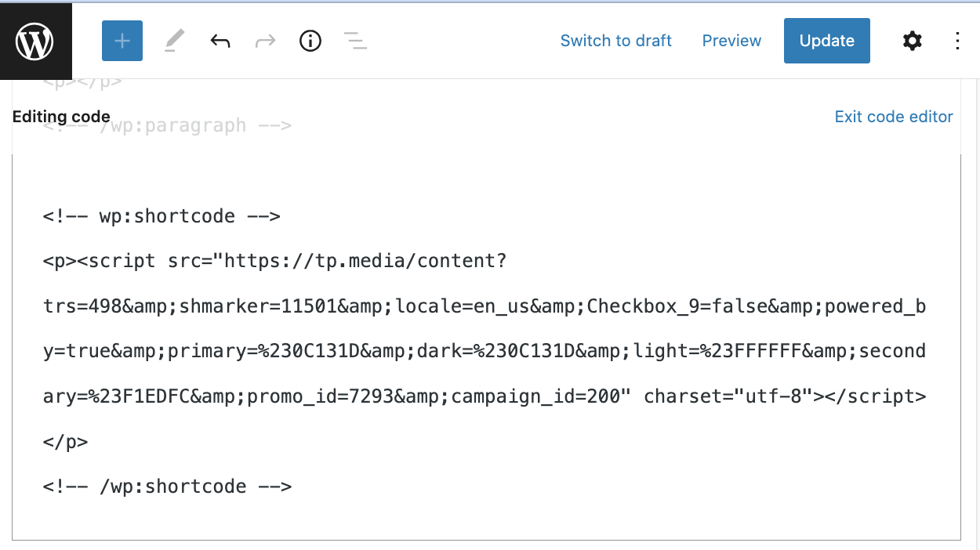Click the opening wp:shortcode comment line
The width and height of the screenshot is (980, 550).
pyautogui.click(x=162, y=216)
